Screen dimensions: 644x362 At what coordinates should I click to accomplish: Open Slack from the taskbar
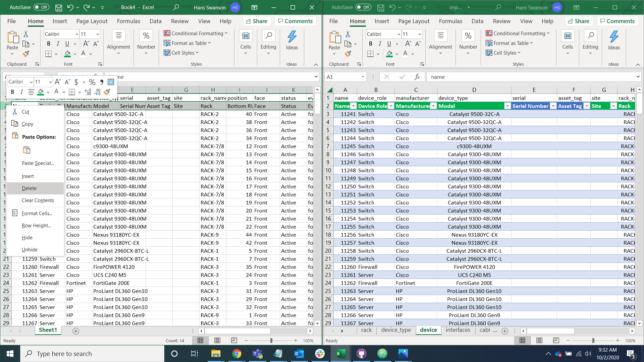(320, 354)
